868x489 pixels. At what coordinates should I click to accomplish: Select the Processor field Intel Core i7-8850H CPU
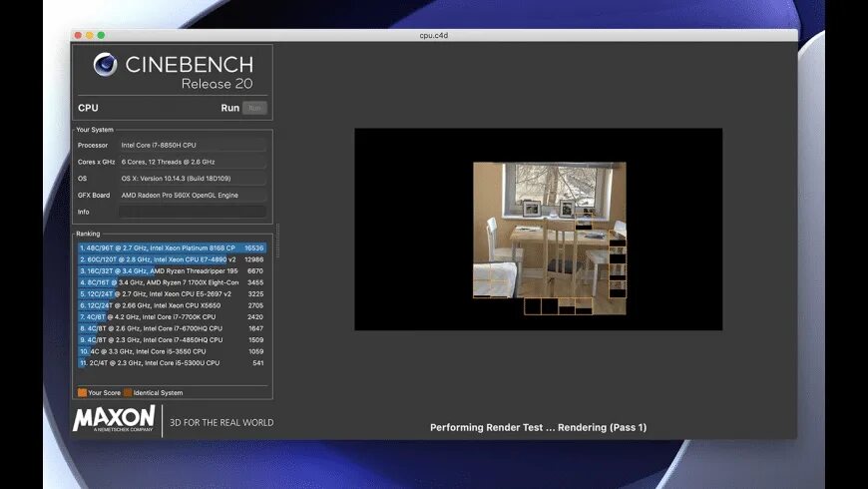[193, 145]
